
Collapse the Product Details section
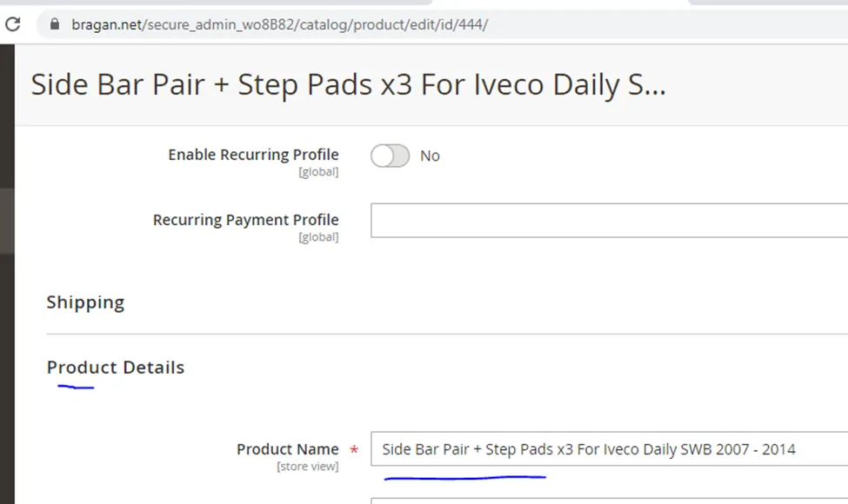click(115, 368)
